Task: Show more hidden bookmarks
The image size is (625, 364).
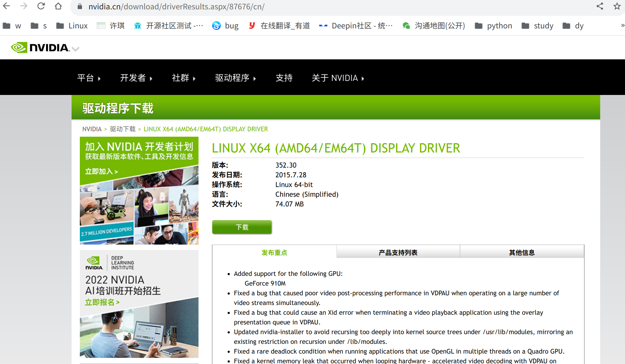Action: point(622,26)
